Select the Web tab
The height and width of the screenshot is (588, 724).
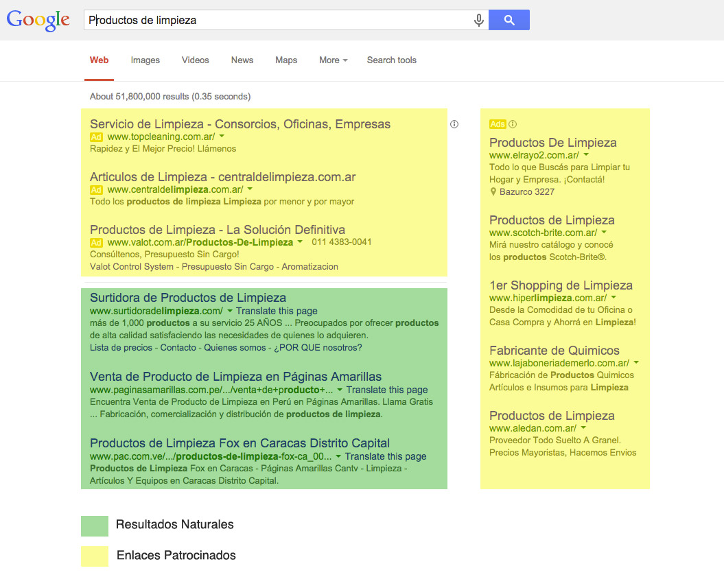click(99, 60)
